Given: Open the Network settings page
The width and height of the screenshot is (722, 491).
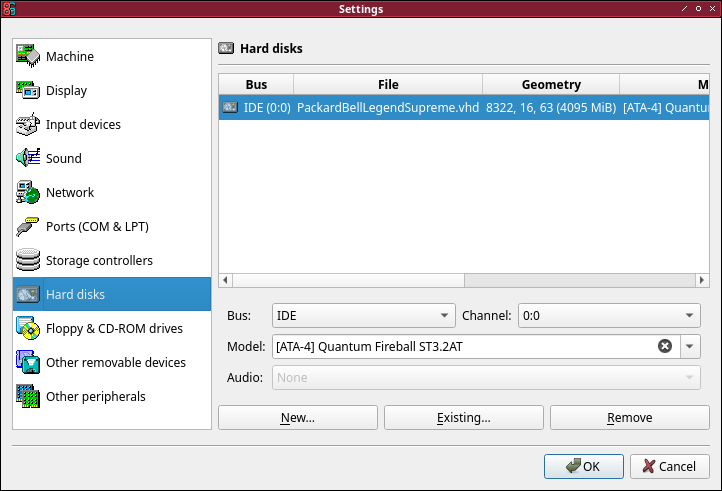Looking at the screenshot, I should pos(112,192).
